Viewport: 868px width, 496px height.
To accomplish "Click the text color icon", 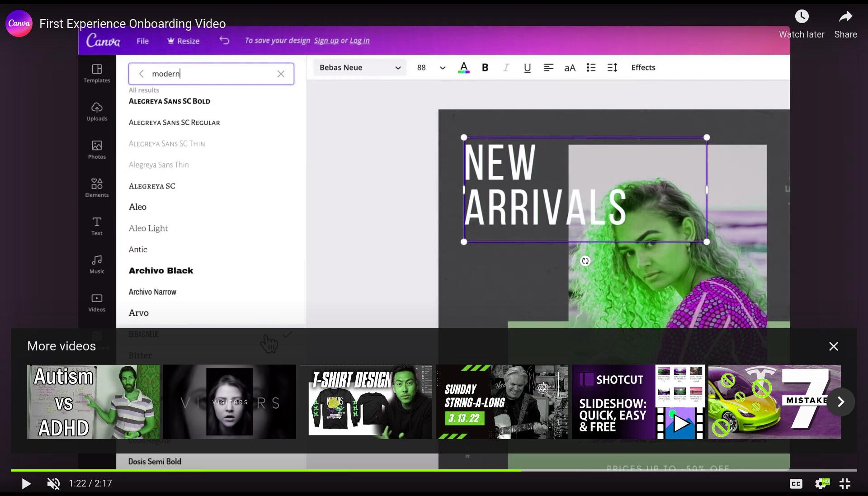I will pos(464,68).
